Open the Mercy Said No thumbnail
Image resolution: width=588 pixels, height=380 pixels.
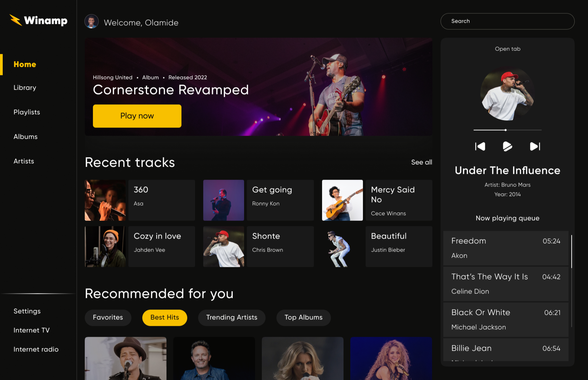pyautogui.click(x=343, y=200)
